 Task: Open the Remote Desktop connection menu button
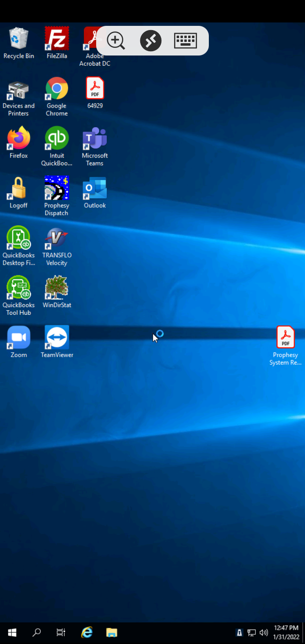pyautogui.click(x=151, y=41)
